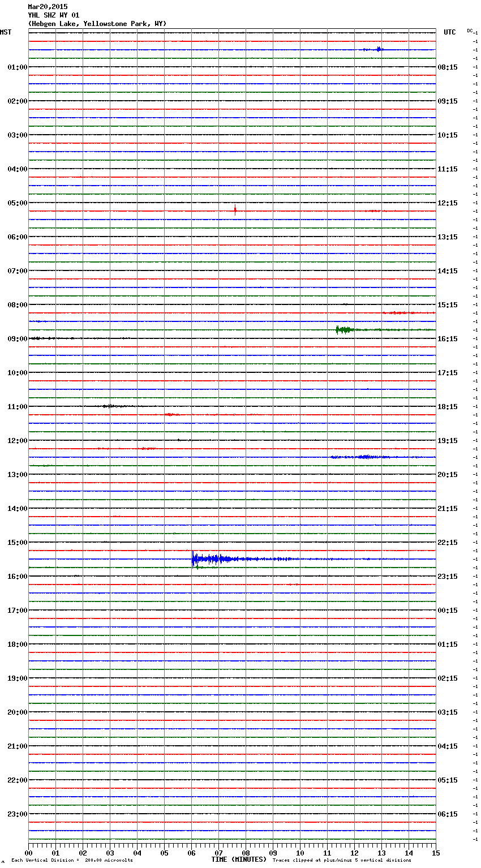Click minute 09 on the bottom time axis
The image size is (481, 868).
pos(273,853)
